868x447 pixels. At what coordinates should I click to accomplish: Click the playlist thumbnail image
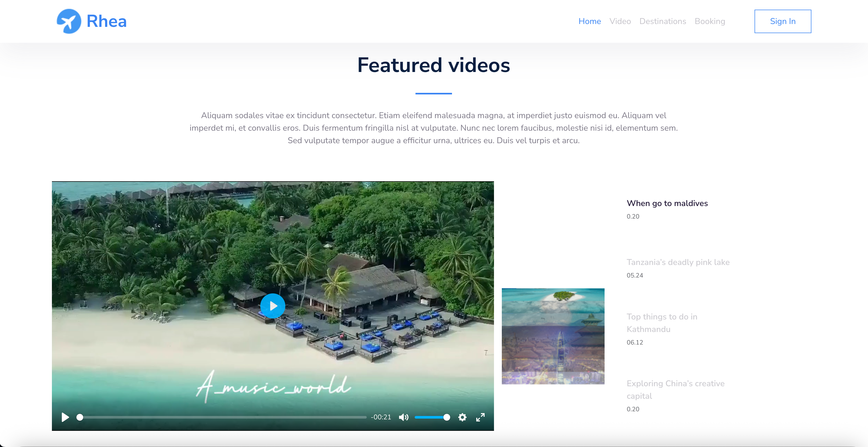click(x=553, y=336)
